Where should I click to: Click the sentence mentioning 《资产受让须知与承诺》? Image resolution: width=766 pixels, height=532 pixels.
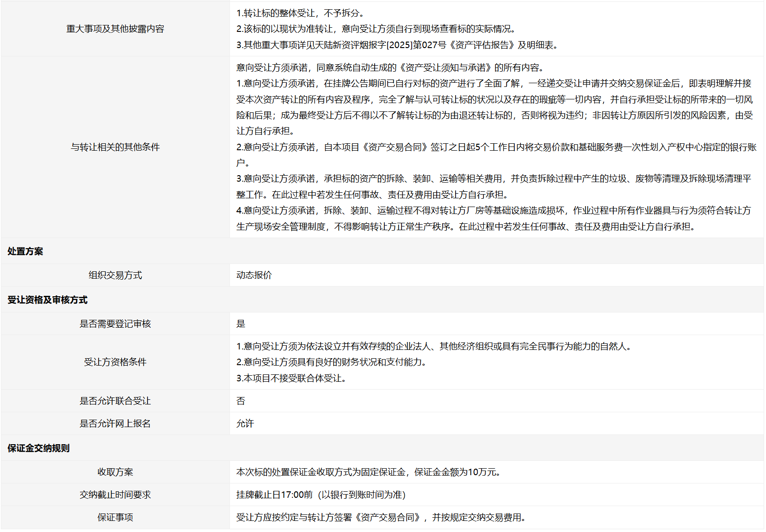pos(389,67)
